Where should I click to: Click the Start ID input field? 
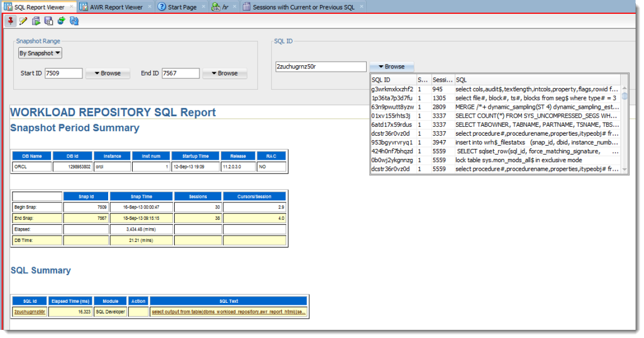tap(64, 73)
